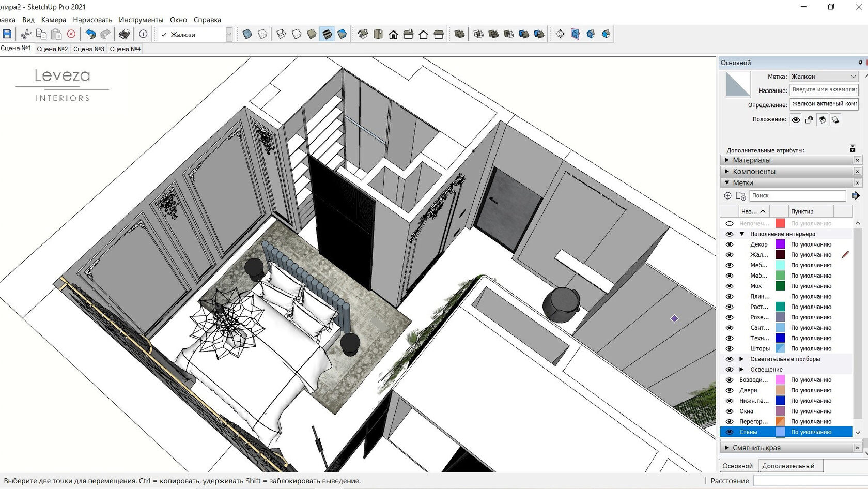Click the Add Tag plus icon
The height and width of the screenshot is (489, 868).
pos(727,196)
